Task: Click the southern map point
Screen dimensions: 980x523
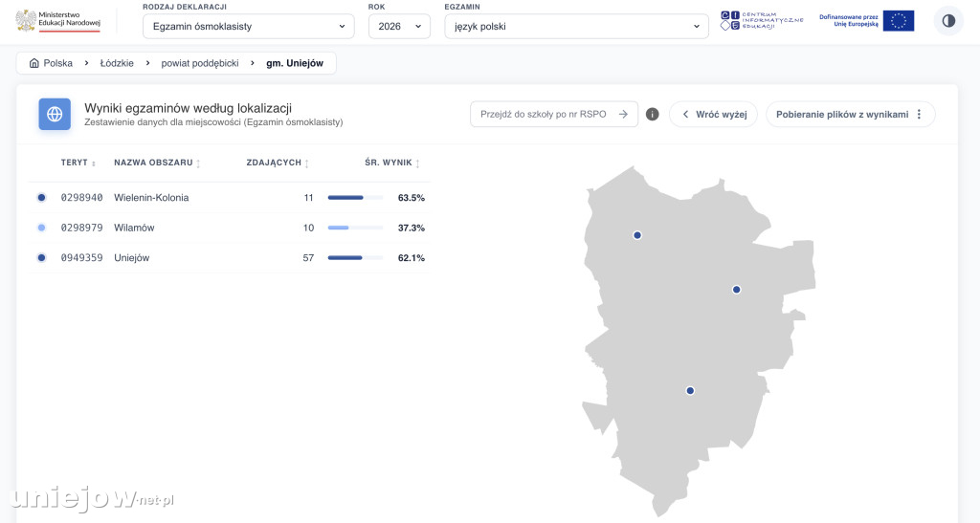Action: [690, 391]
